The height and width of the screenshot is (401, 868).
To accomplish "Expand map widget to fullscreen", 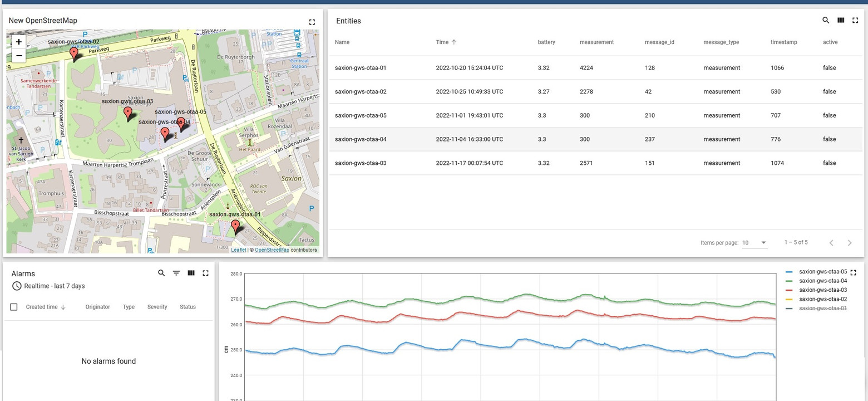I will pyautogui.click(x=312, y=22).
